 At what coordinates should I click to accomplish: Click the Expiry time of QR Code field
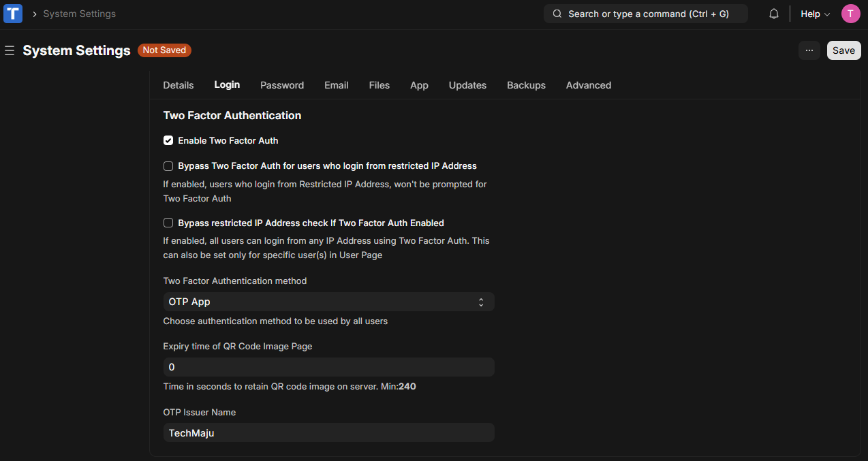coord(328,366)
